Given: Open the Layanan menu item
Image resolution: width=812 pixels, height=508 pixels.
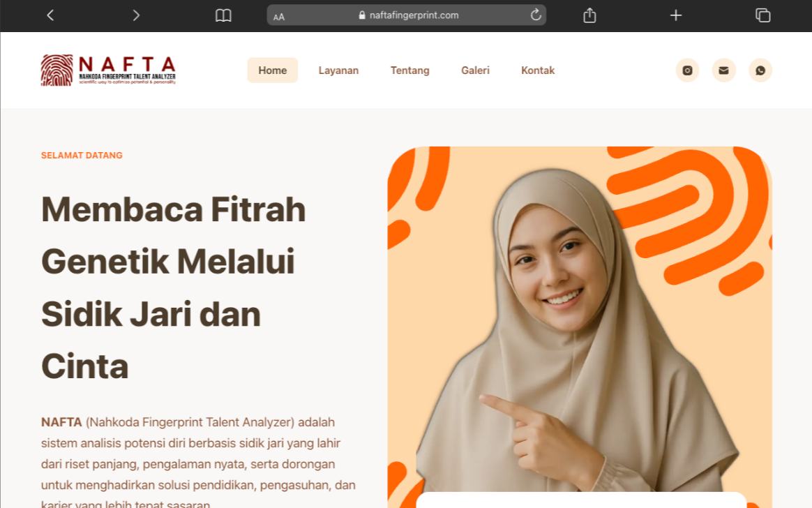Looking at the screenshot, I should point(338,70).
